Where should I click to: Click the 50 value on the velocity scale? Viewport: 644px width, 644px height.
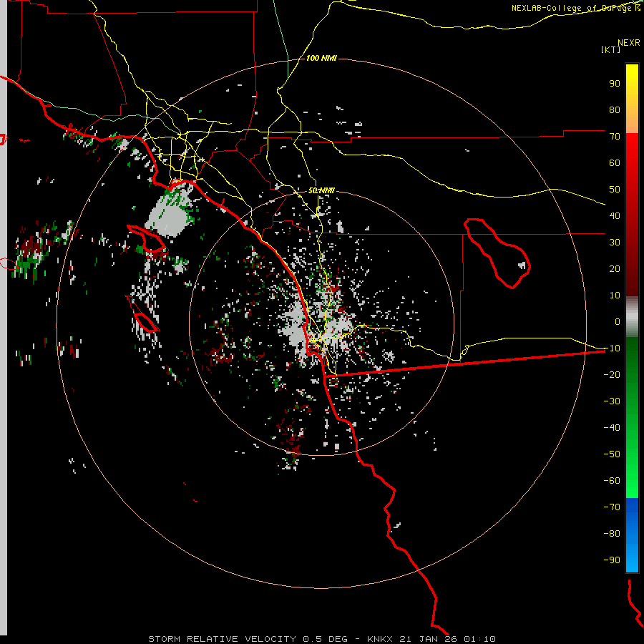[x=615, y=190]
